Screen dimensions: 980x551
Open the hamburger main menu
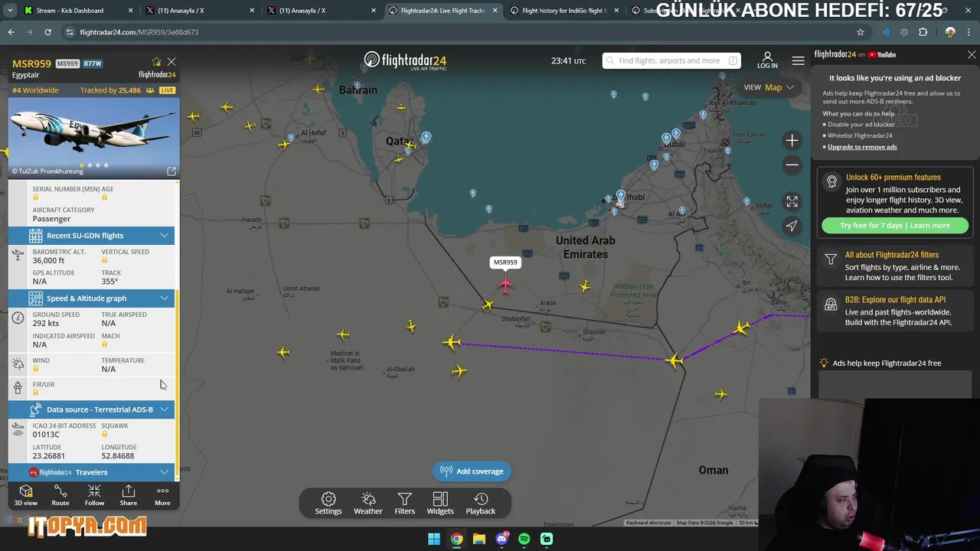(x=798, y=60)
